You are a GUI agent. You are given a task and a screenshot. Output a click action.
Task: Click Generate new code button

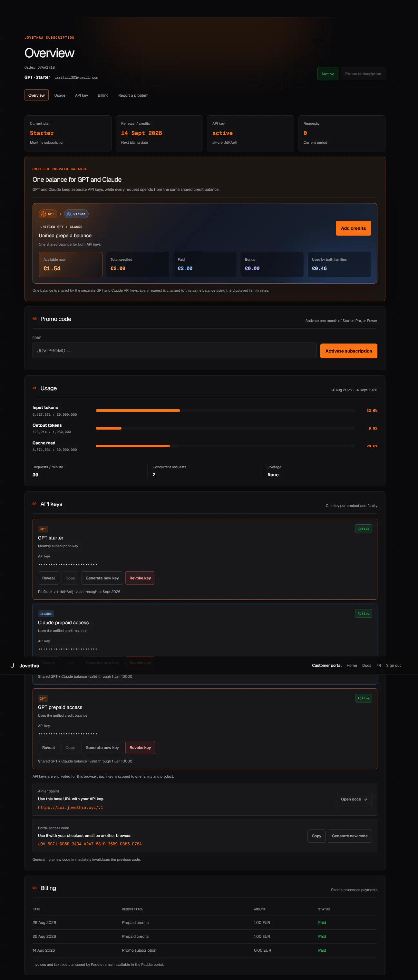pyautogui.click(x=350, y=836)
